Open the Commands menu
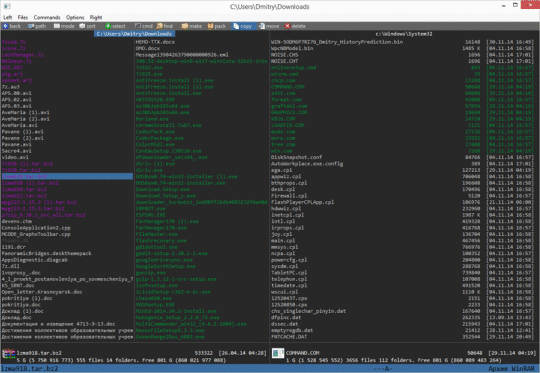The height and width of the screenshot is (373, 540). point(47,17)
